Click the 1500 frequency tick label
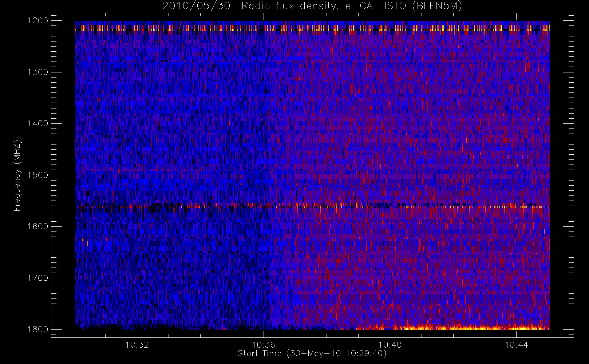 [38, 175]
